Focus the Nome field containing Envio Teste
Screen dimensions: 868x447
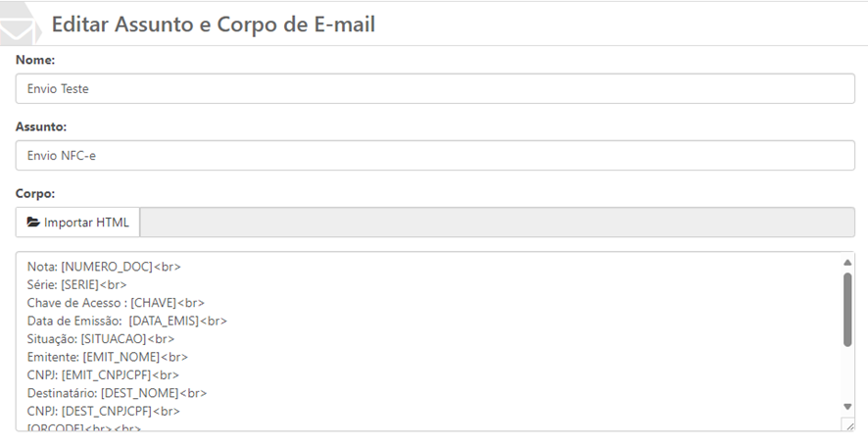pyautogui.click(x=435, y=88)
